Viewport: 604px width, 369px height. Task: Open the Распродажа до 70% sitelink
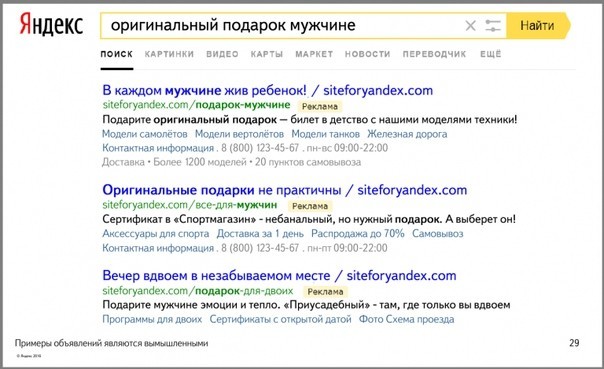358,234
